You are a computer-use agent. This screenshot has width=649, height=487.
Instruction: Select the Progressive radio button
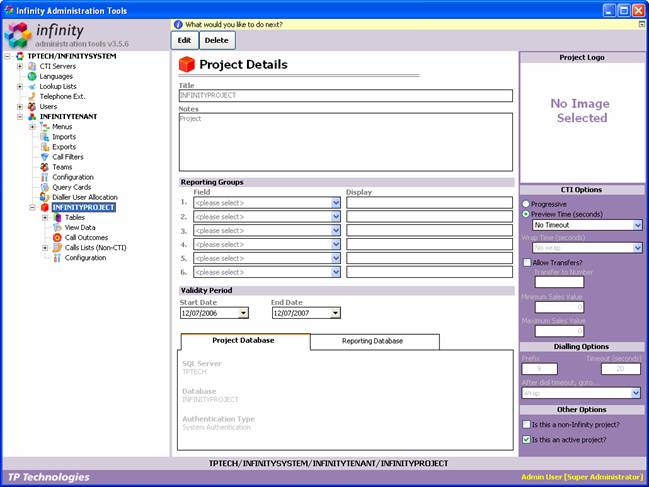point(526,204)
